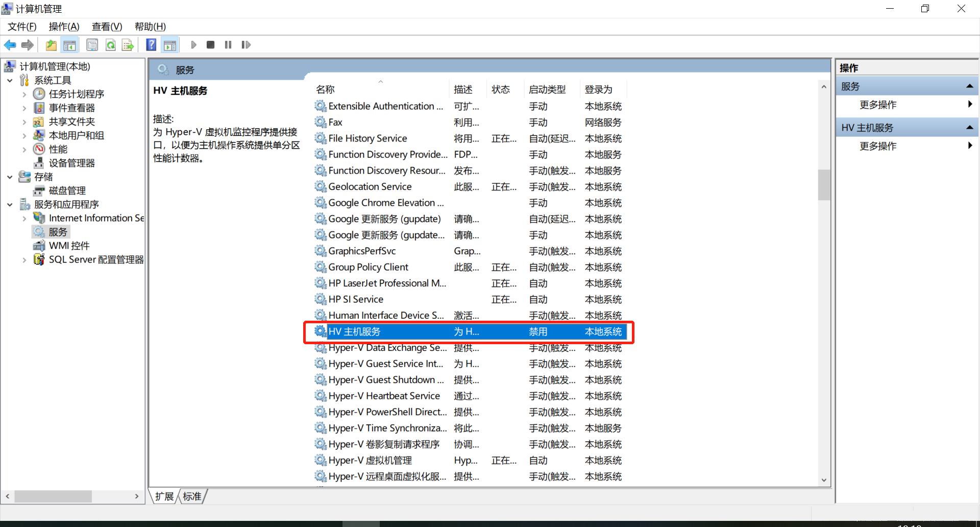This screenshot has height=527, width=980.
Task: Select the HV 主机服务 row
Action: click(471, 331)
